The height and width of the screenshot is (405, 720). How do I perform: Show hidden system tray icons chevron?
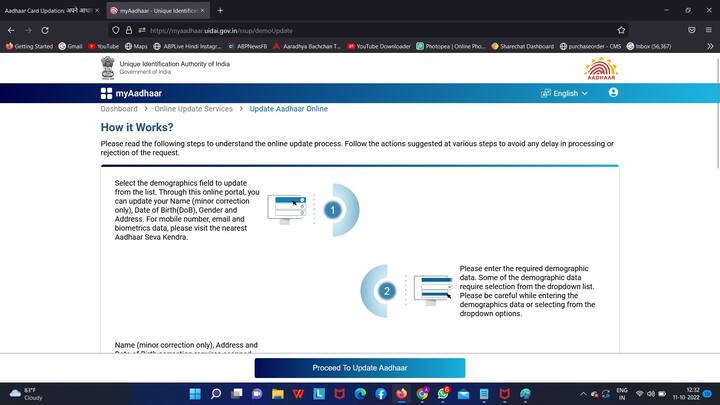pos(603,393)
